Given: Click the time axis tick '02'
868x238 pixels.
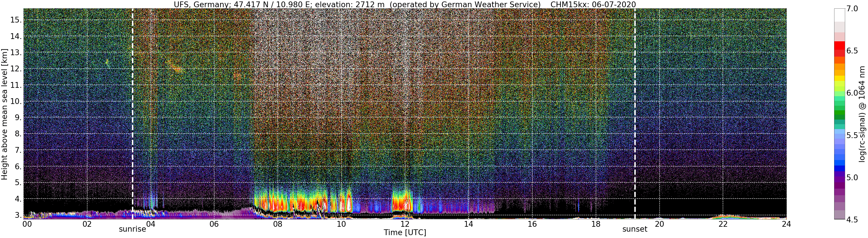Looking at the screenshot, I should tap(87, 224).
